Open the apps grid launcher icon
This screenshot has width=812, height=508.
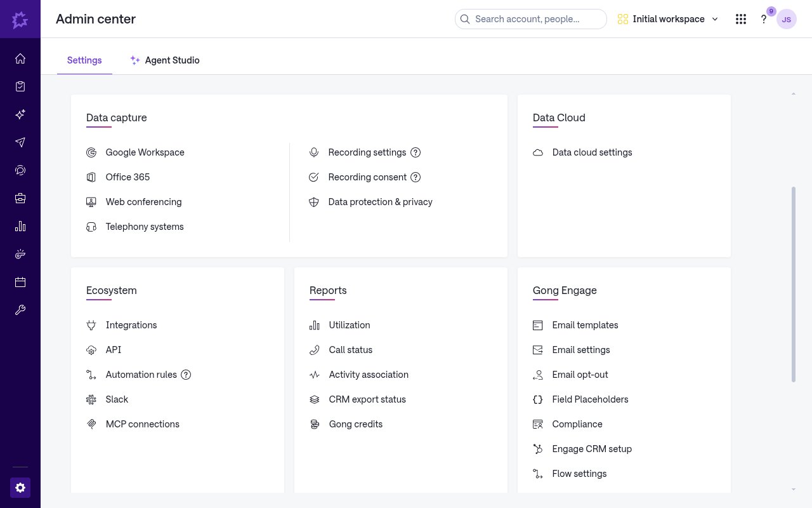click(740, 19)
